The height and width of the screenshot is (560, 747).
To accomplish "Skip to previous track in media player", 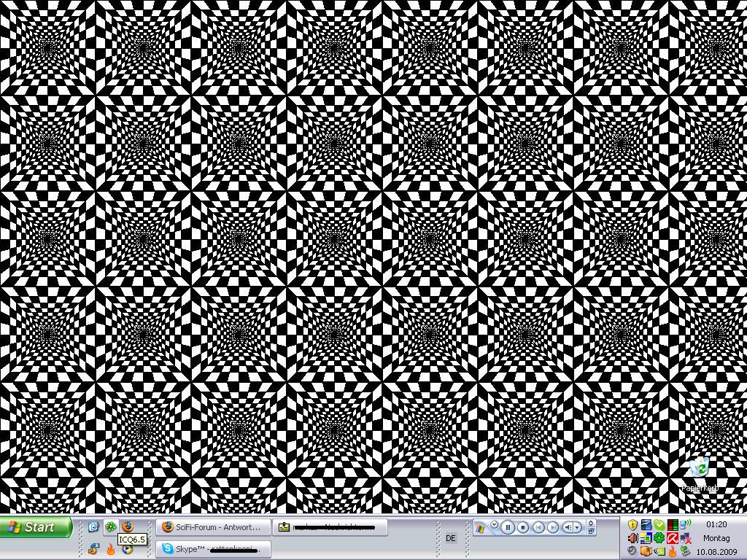I will 538,527.
